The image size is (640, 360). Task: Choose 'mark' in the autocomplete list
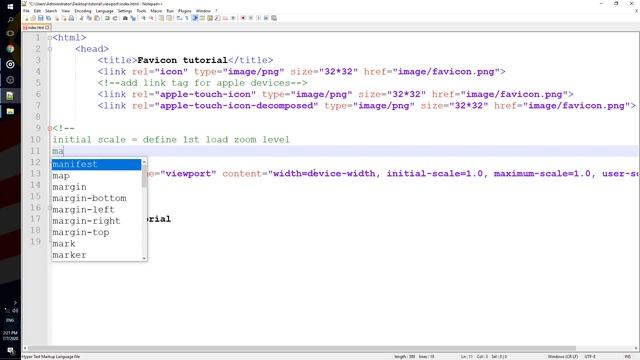pyautogui.click(x=96, y=244)
